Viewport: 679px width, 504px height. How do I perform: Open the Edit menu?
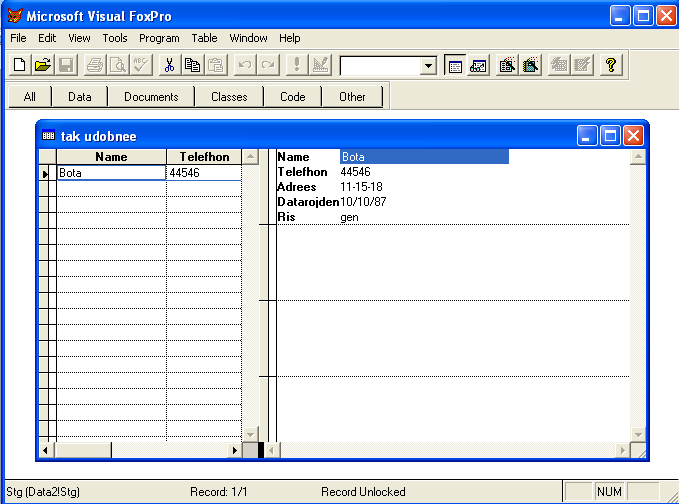(x=47, y=38)
